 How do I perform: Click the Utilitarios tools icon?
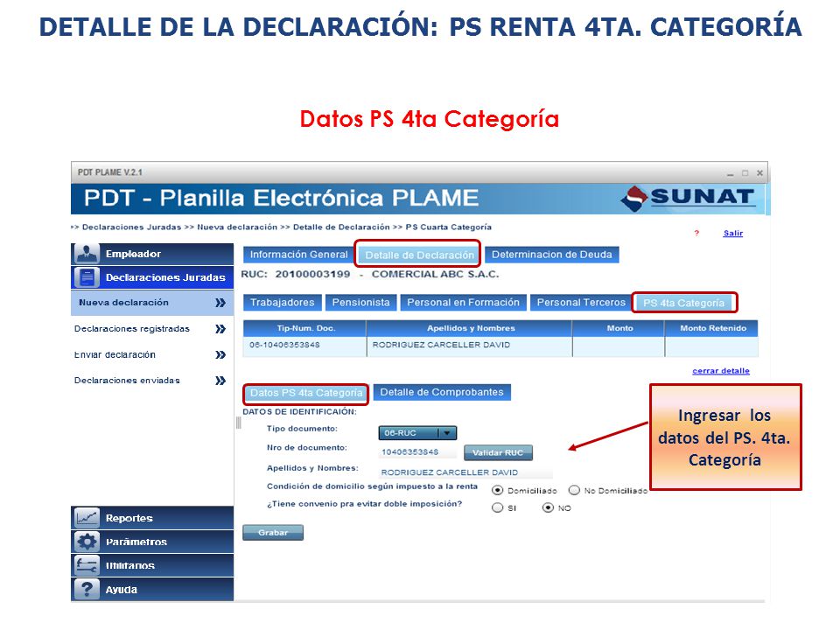[x=87, y=565]
